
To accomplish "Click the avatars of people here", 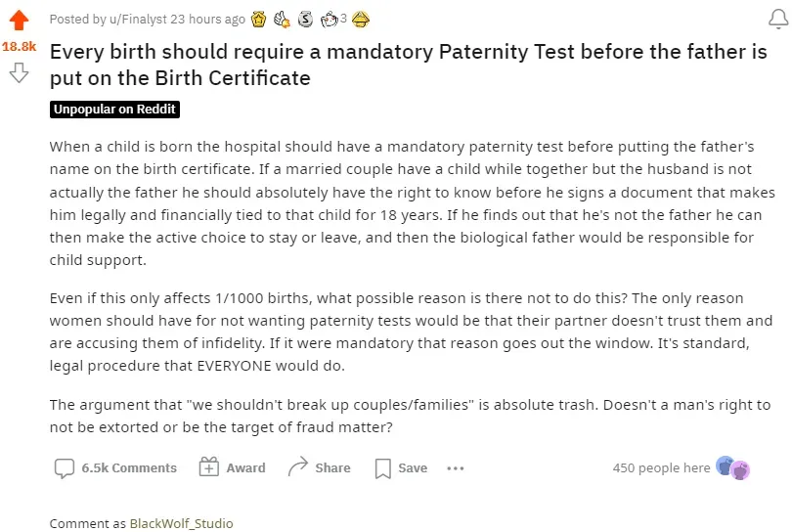I will click(732, 467).
